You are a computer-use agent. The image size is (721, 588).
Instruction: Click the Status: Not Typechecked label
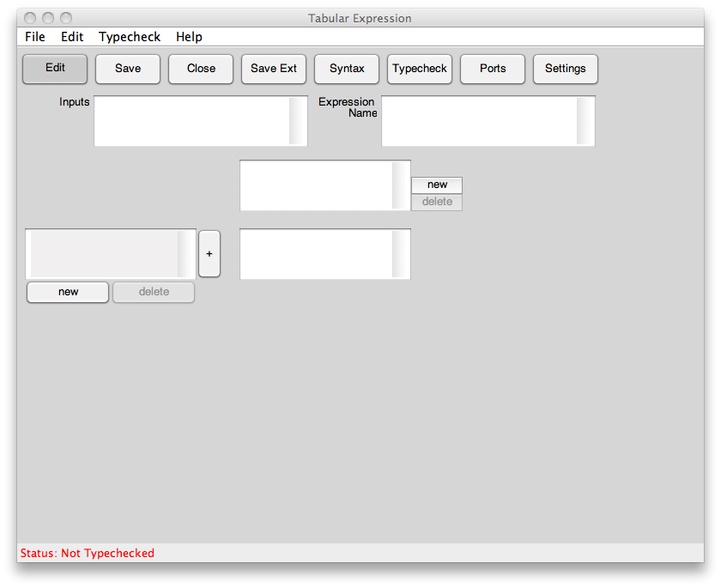coord(88,554)
